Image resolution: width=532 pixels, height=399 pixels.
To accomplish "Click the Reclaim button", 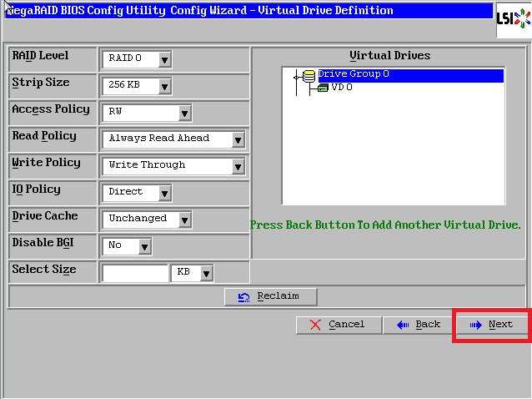I will pyautogui.click(x=271, y=297).
